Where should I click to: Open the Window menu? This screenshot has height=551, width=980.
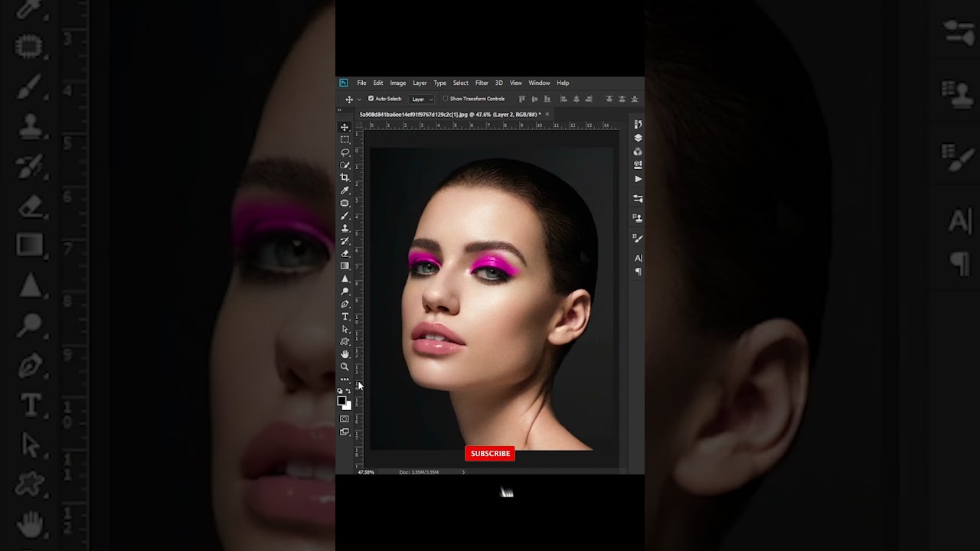click(539, 83)
